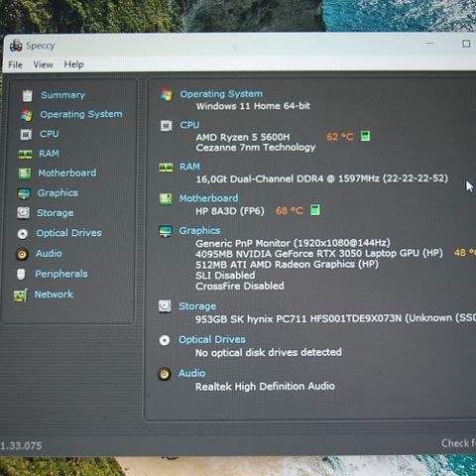
Task: Click RAM heading link in summary pane
Action: [x=189, y=167]
